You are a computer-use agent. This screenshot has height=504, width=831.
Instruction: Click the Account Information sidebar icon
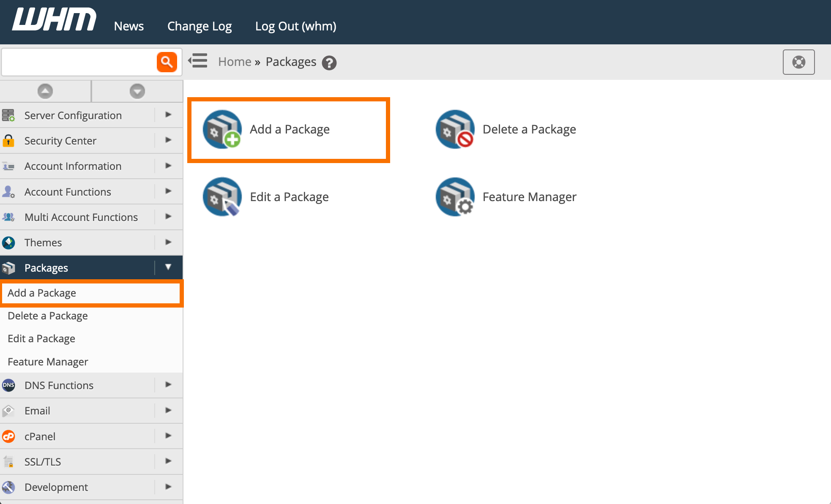pos(8,166)
